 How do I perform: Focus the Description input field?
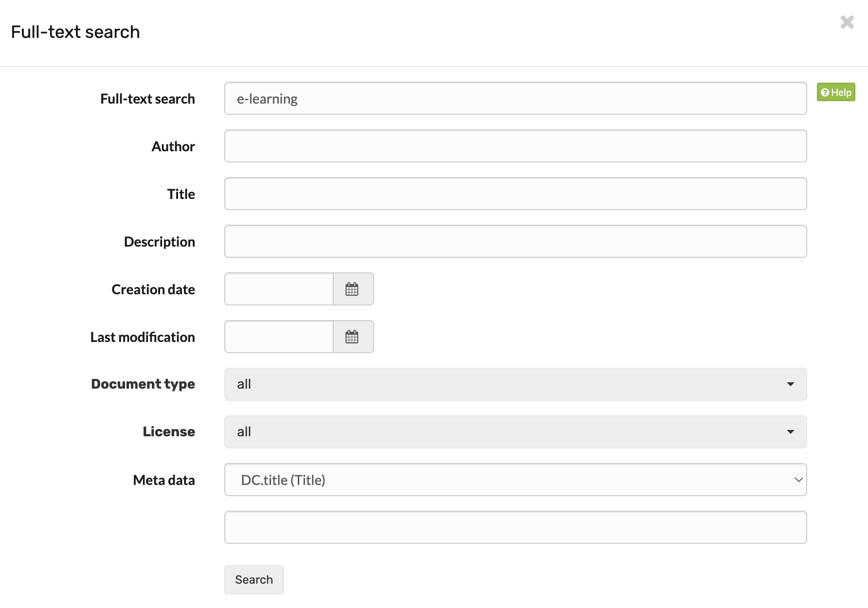click(x=516, y=241)
